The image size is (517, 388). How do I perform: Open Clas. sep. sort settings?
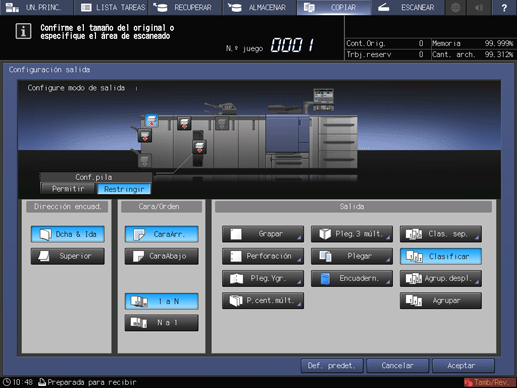tap(441, 234)
